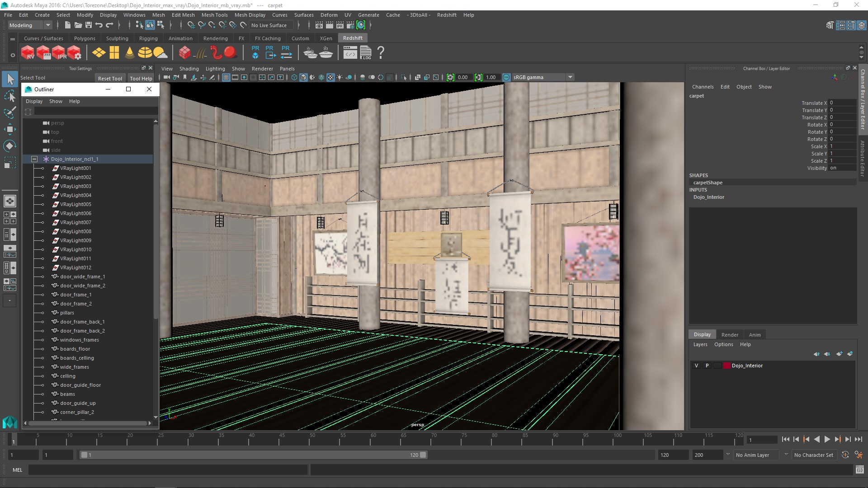Screen dimensions: 868x488
Task: Open the Mesh Tools menu
Action: pyautogui.click(x=214, y=15)
